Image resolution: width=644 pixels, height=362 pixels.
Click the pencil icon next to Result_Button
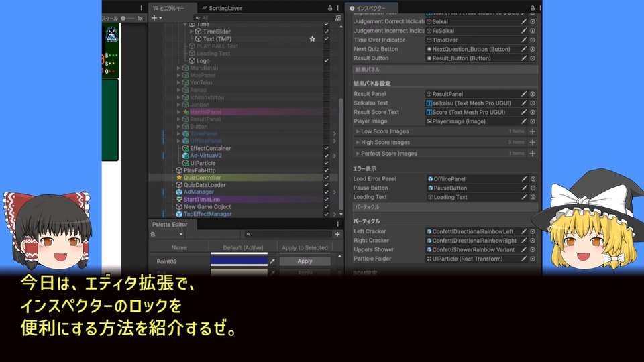524,58
